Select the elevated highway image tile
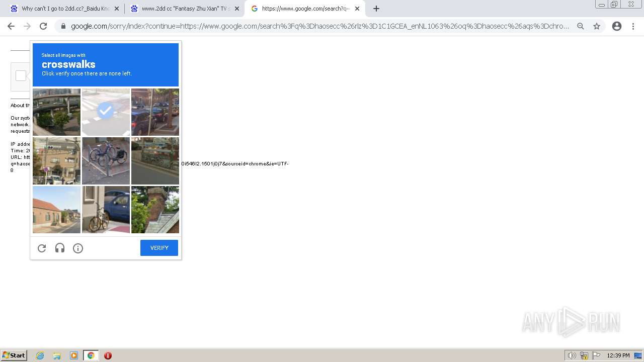 coord(56,112)
